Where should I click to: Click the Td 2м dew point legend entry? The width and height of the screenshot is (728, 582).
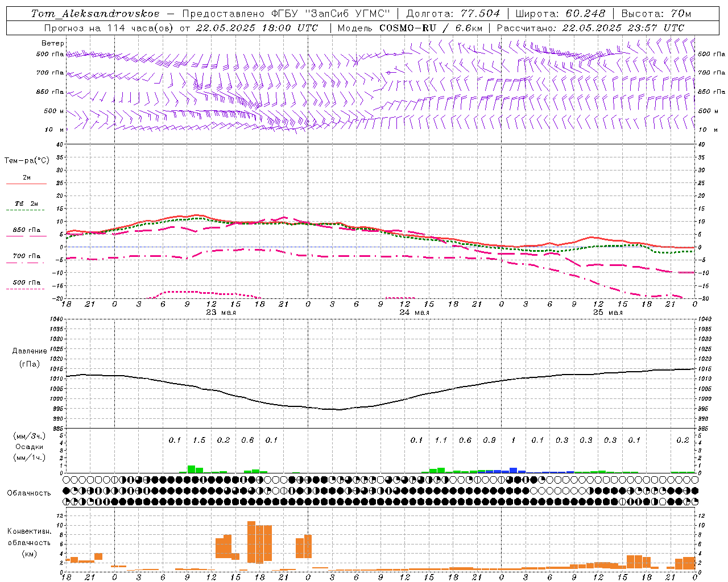pos(27,203)
